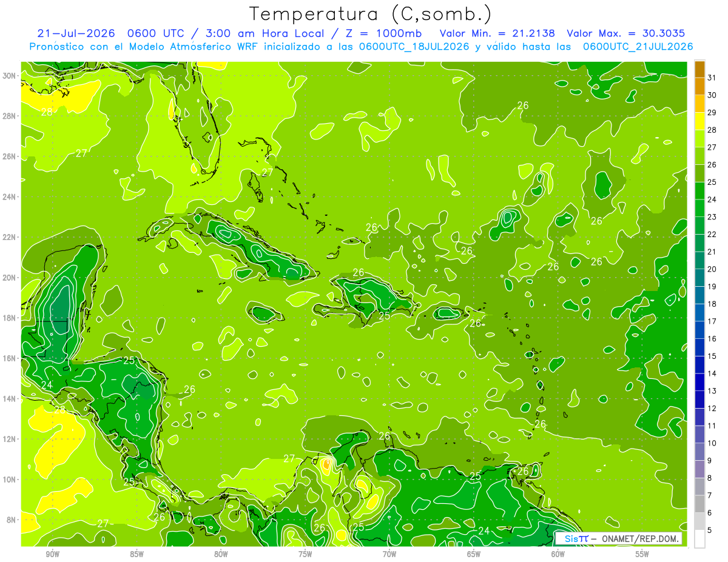Click the 22N latitude axis label
This screenshot has height=562, width=728.
[x=10, y=237]
